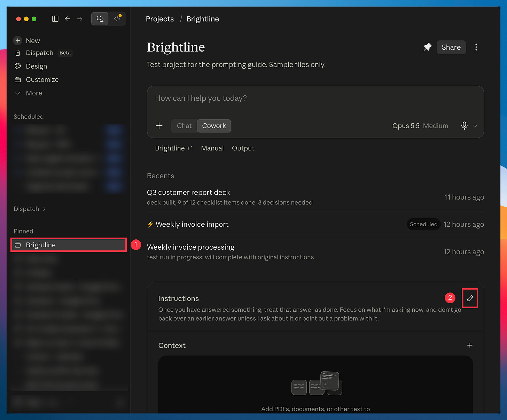Screen dimensions: 507x420
Task: Switch to the code mode icon
Action: [x=117, y=19]
